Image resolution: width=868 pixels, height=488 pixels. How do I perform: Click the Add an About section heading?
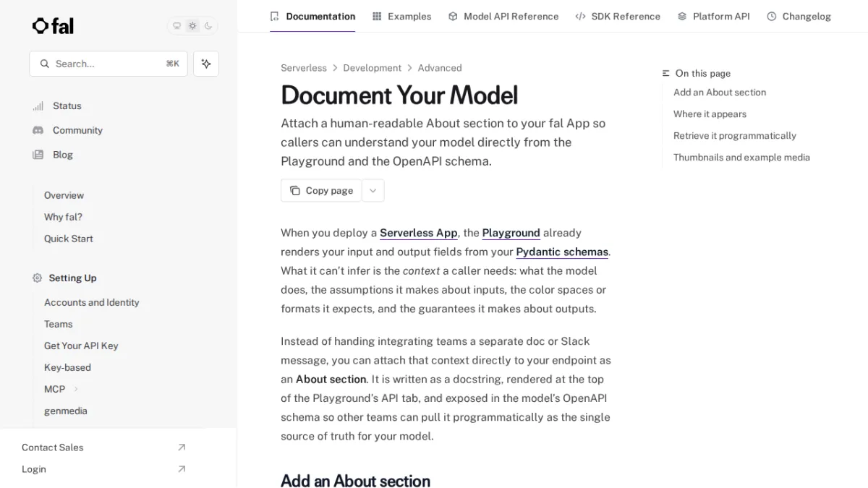(x=355, y=481)
